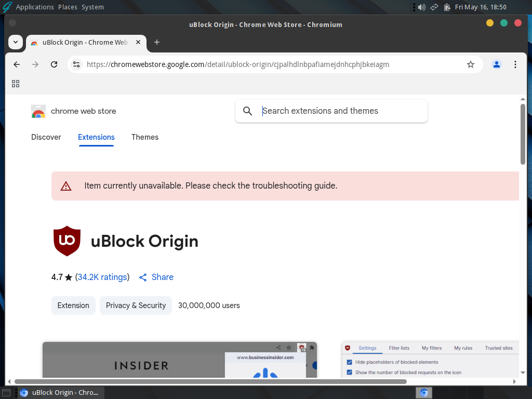Open a new tab with plus button
Viewport: 532px width, 399px height.
(157, 43)
